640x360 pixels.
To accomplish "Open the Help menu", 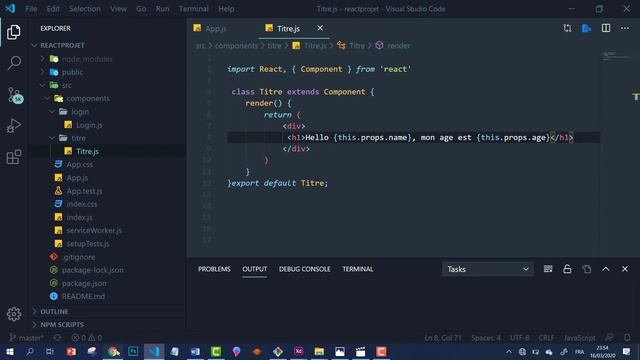I will tap(226, 9).
